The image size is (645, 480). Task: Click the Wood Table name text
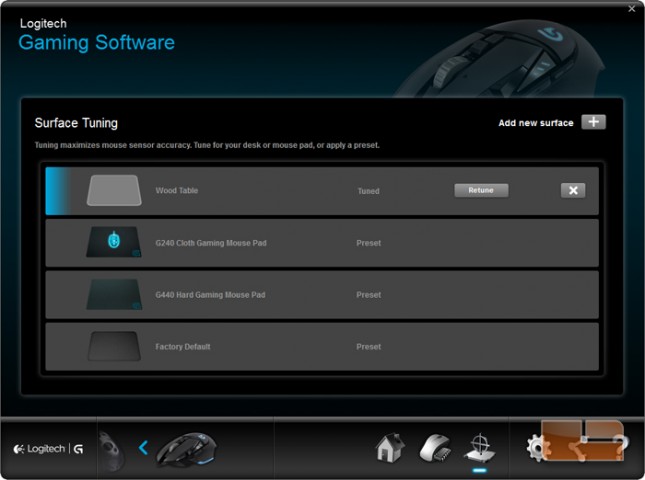176,190
